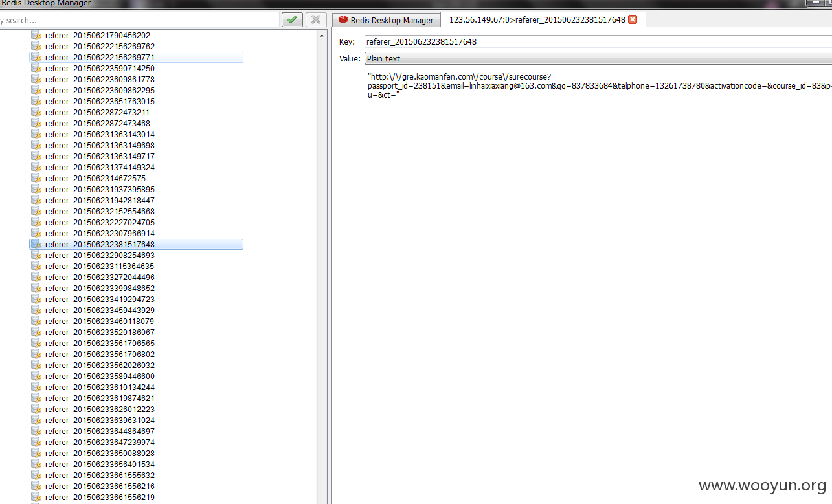Select key referer_201506233419204723
The image size is (832, 504).
click(x=100, y=300)
